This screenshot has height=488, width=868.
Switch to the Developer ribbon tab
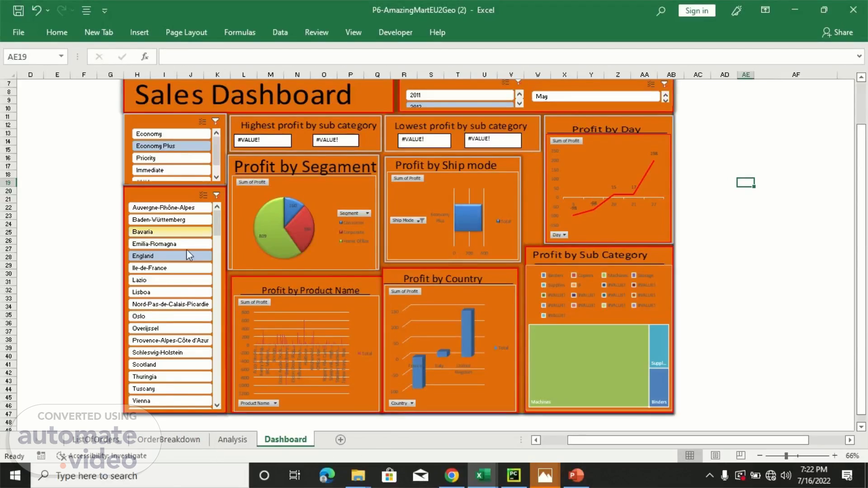pyautogui.click(x=395, y=32)
